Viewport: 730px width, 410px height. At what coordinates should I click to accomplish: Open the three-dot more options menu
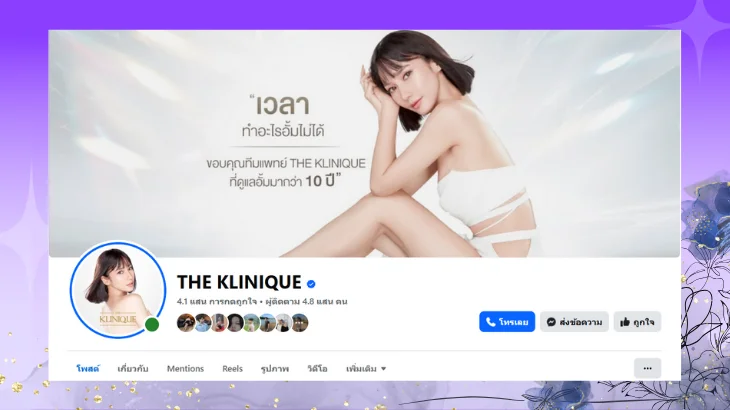(647, 368)
